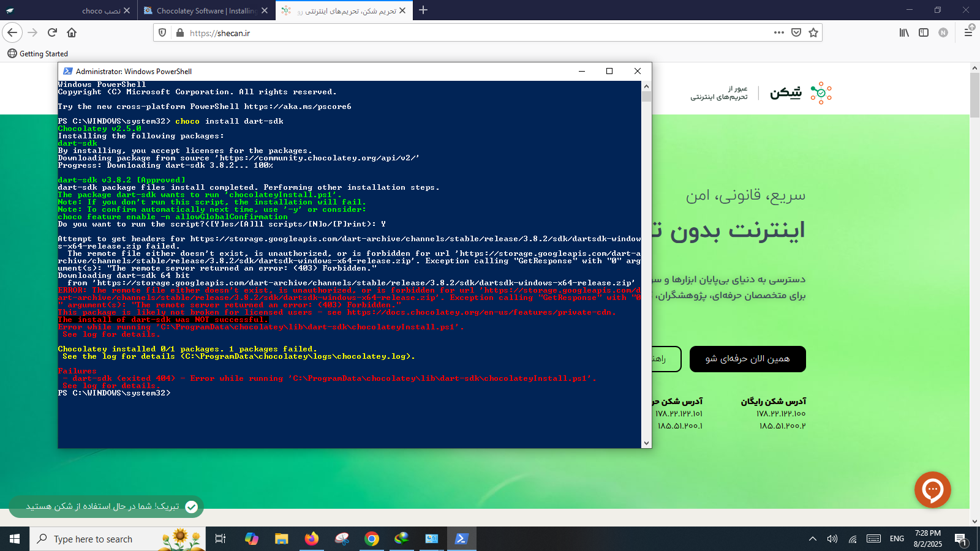Open a new browser tab
980x551 pixels.
pyautogui.click(x=423, y=10)
